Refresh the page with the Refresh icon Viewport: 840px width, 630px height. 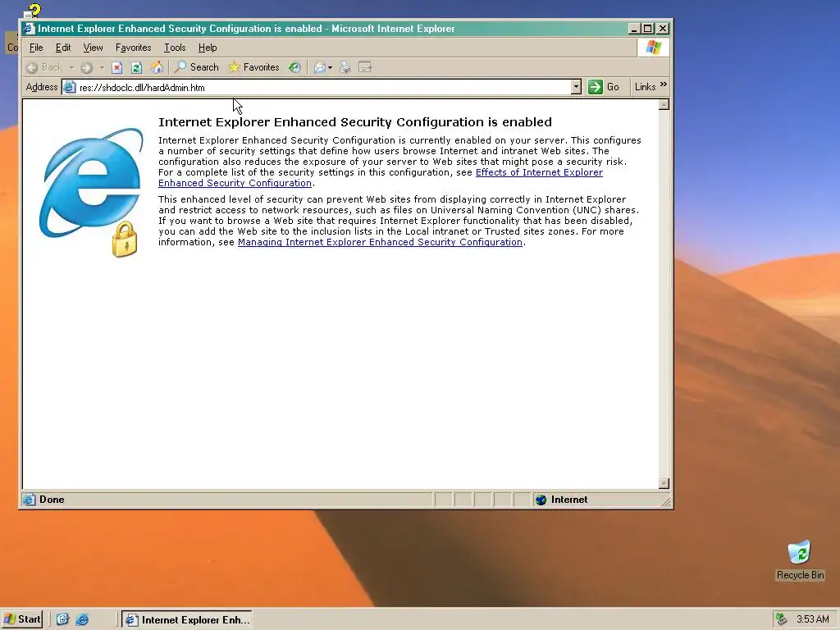tap(137, 67)
